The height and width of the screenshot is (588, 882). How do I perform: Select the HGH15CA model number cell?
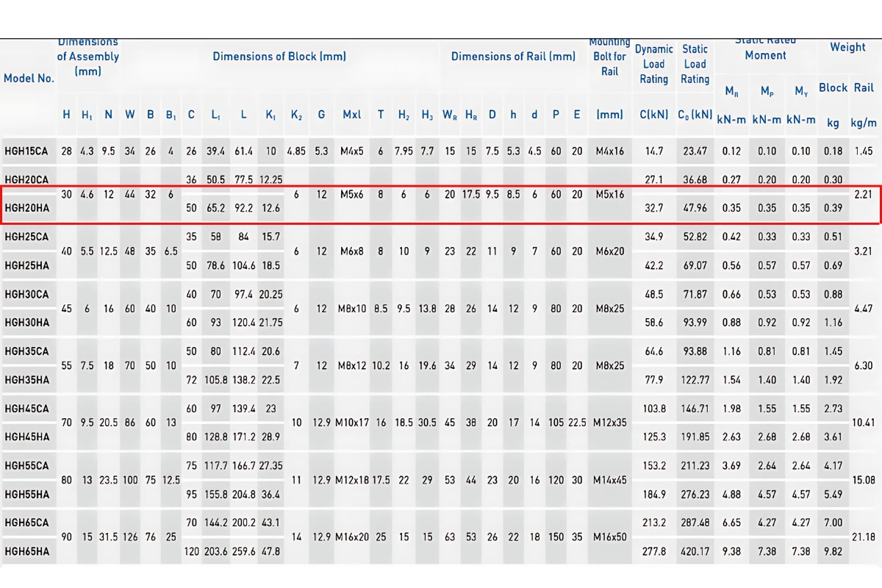tap(26, 151)
